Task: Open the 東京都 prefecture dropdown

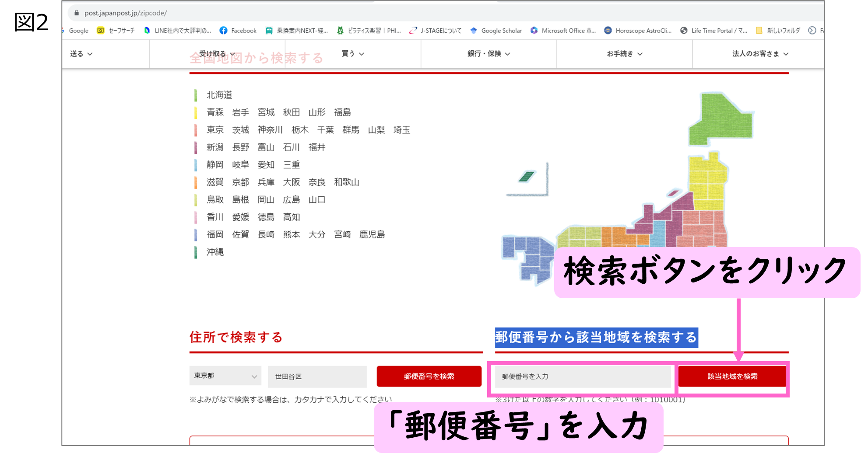Action: coord(225,376)
